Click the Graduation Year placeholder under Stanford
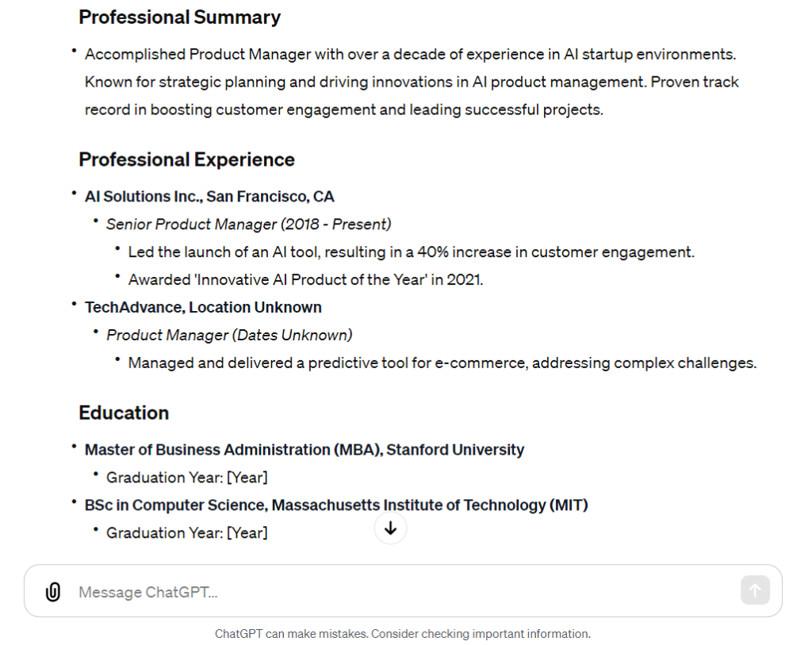This screenshot has height=645, width=812. [187, 478]
